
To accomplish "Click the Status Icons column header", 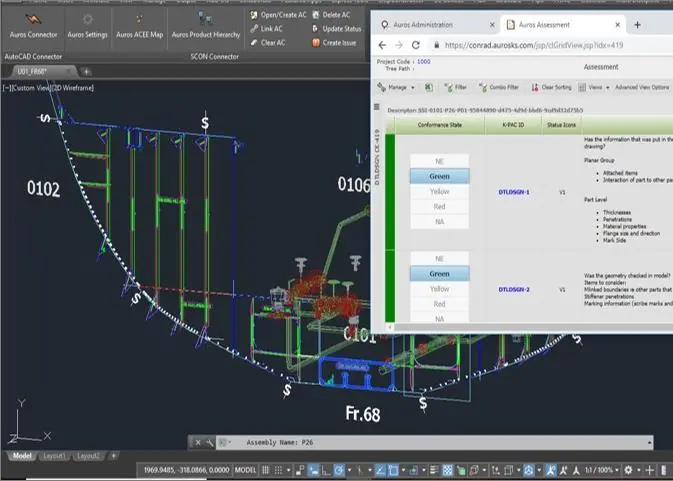I will point(561,125).
